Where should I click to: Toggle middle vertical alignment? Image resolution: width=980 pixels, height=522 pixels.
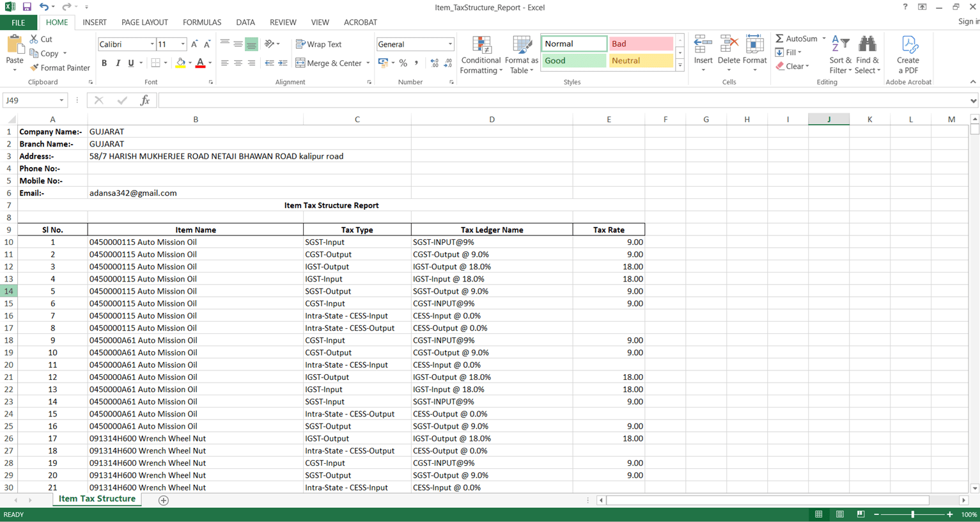pyautogui.click(x=238, y=44)
